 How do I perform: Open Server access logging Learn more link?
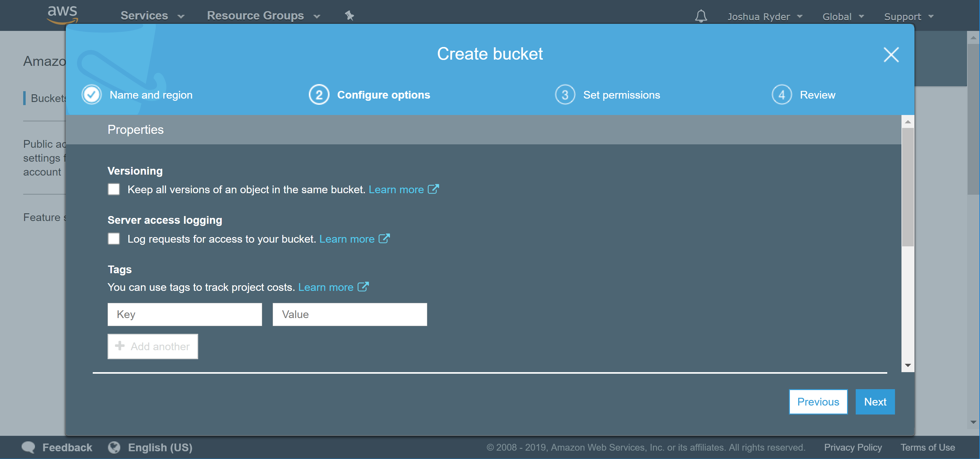[x=347, y=239]
